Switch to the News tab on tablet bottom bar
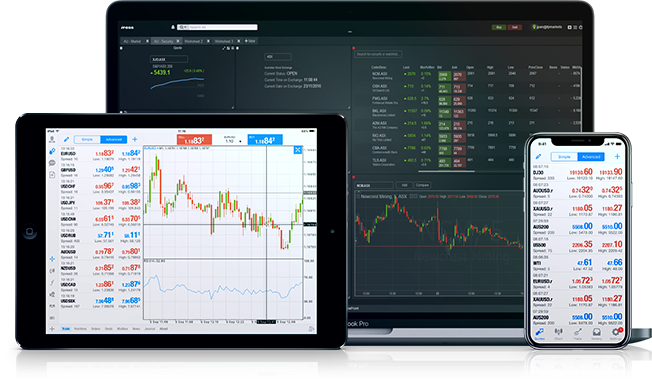The image size is (652, 383). pyautogui.click(x=136, y=329)
